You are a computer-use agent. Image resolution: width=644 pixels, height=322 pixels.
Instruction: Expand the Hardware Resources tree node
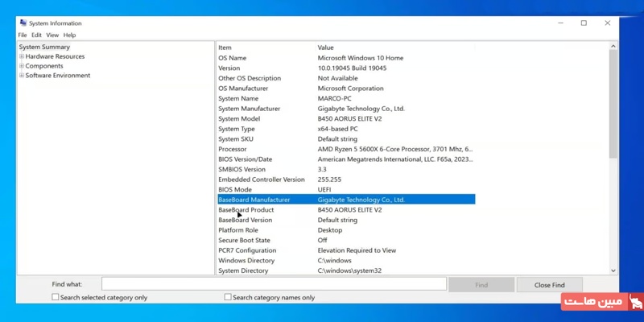[22, 57]
